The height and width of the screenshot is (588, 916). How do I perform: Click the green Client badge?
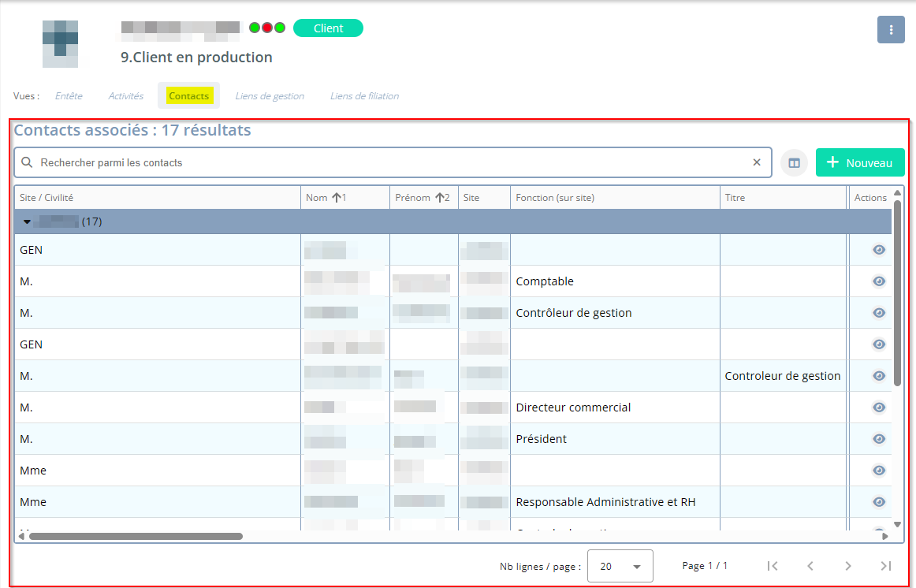point(328,28)
